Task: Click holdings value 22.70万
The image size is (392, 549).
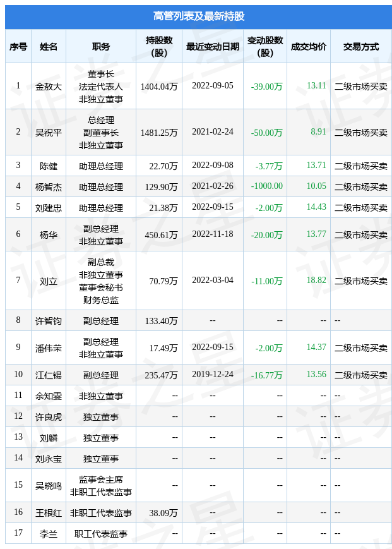Action: pyautogui.click(x=163, y=166)
